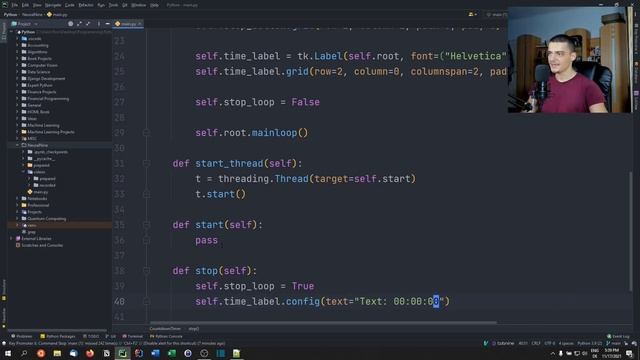This screenshot has width=640, height=360.
Task: Open the Problems tool window
Action: coord(21,336)
